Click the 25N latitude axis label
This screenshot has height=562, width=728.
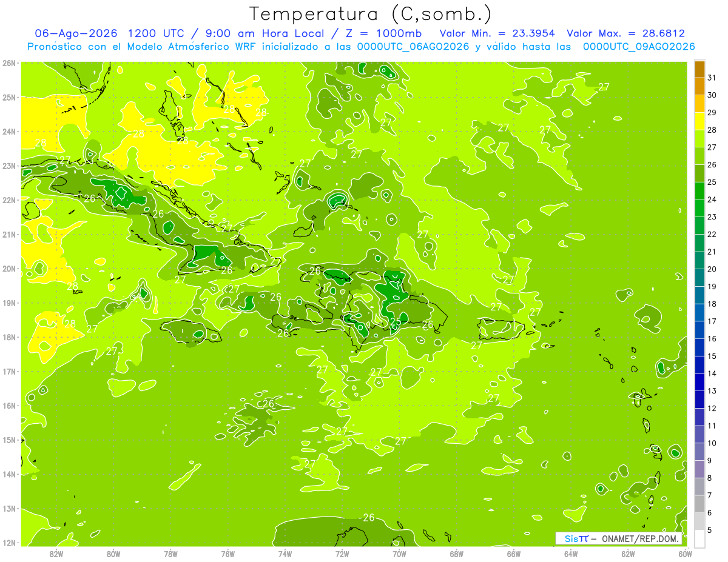[9, 97]
